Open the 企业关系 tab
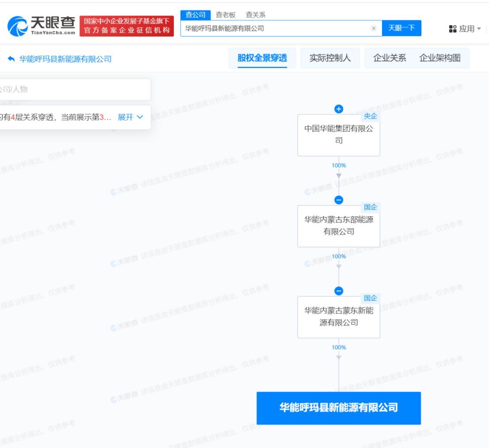Viewport: 489px width, 448px height. pyautogui.click(x=390, y=58)
